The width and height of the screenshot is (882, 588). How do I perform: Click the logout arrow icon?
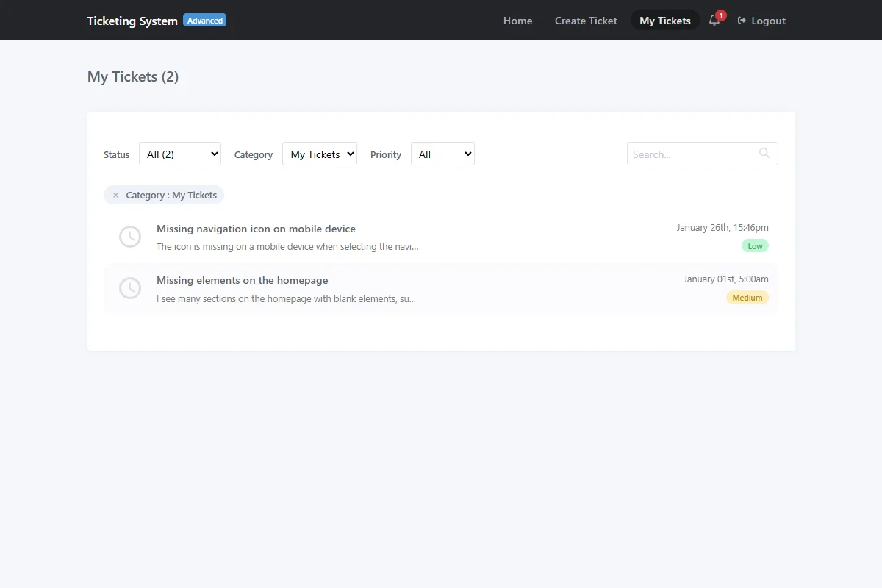coord(742,21)
